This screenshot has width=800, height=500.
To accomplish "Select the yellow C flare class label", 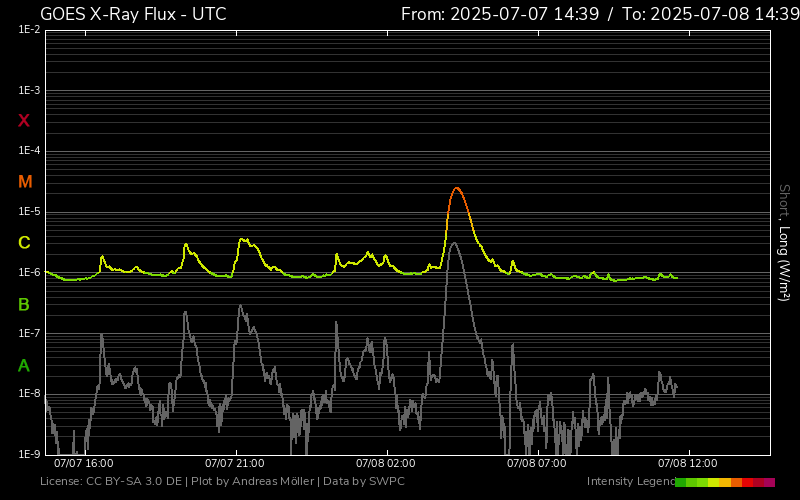I will (24, 243).
